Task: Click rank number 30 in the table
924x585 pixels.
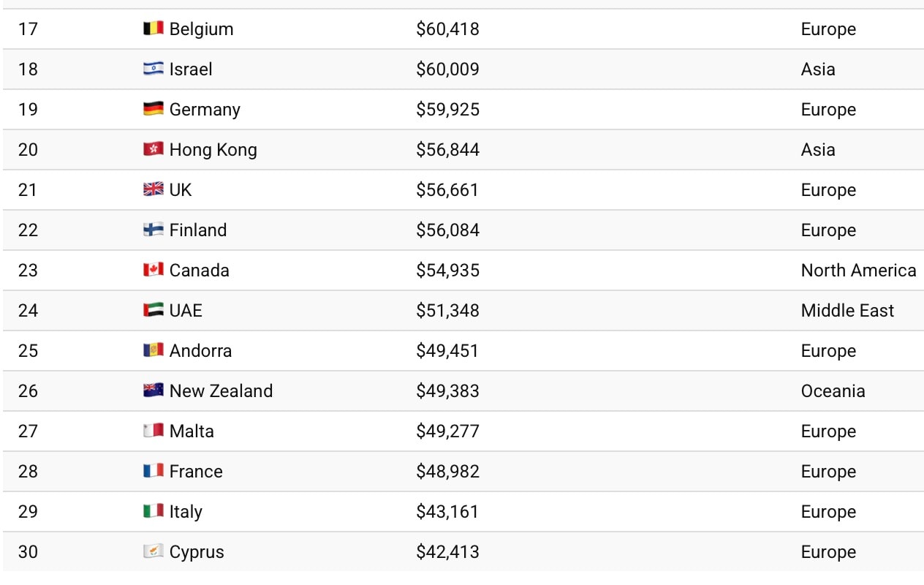Action: [28, 552]
